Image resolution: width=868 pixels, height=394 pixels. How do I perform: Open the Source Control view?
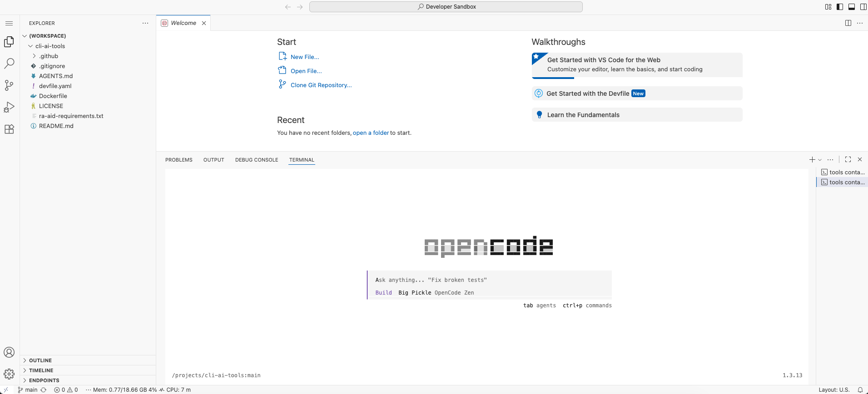9,85
